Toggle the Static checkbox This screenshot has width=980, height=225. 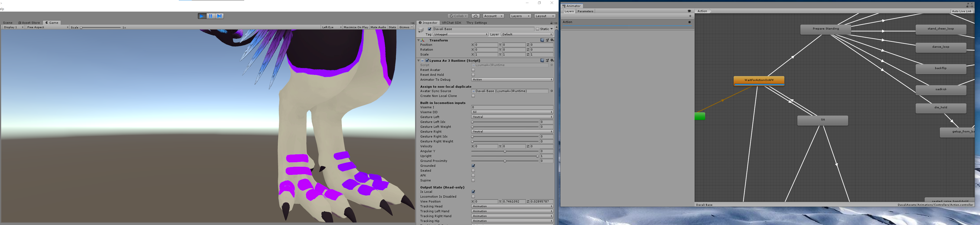pyautogui.click(x=537, y=29)
